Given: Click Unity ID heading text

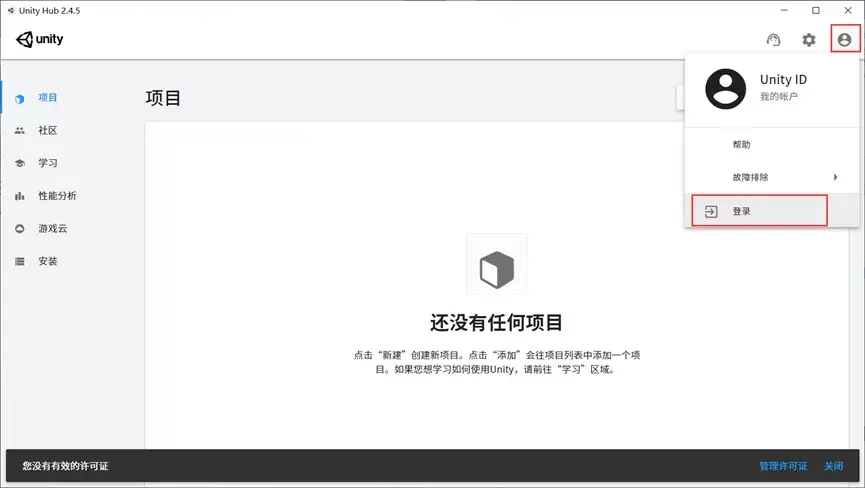Looking at the screenshot, I should click(783, 79).
